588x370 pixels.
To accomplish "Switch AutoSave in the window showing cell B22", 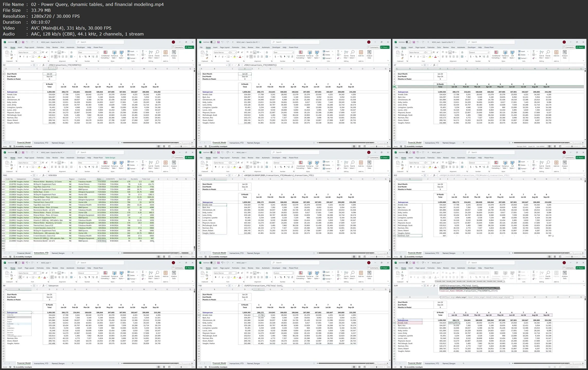I will (408, 152).
